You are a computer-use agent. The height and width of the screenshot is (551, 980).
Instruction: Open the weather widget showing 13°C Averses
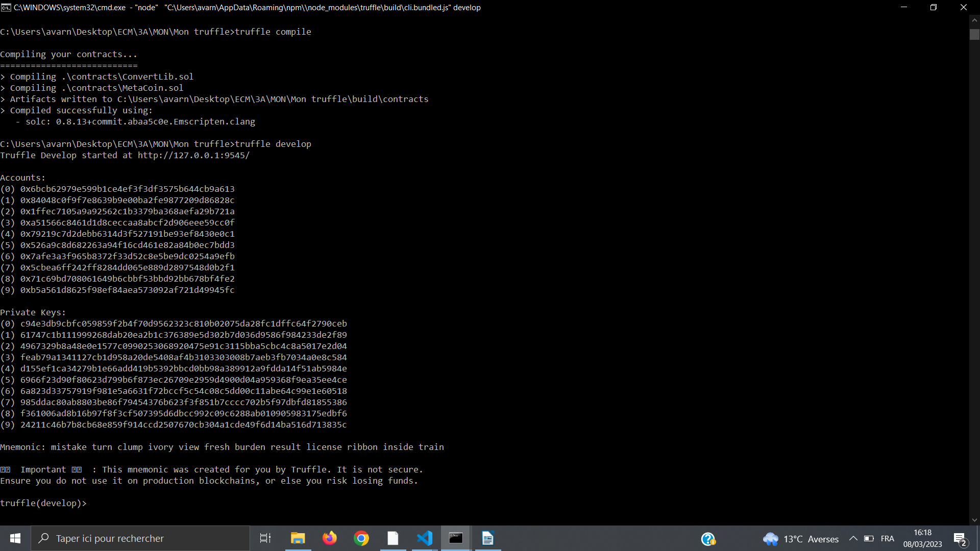pos(800,539)
